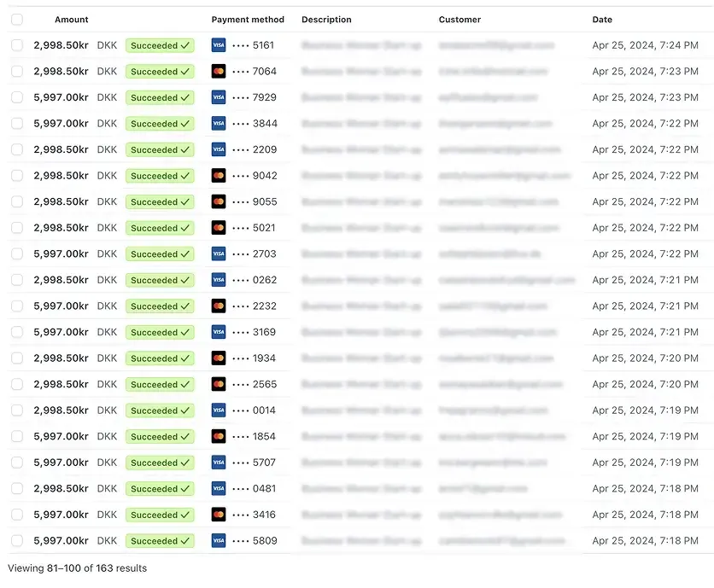This screenshot has width=714, height=588.
Task: Check the row for card ending 5161
Action: [x=17, y=45]
